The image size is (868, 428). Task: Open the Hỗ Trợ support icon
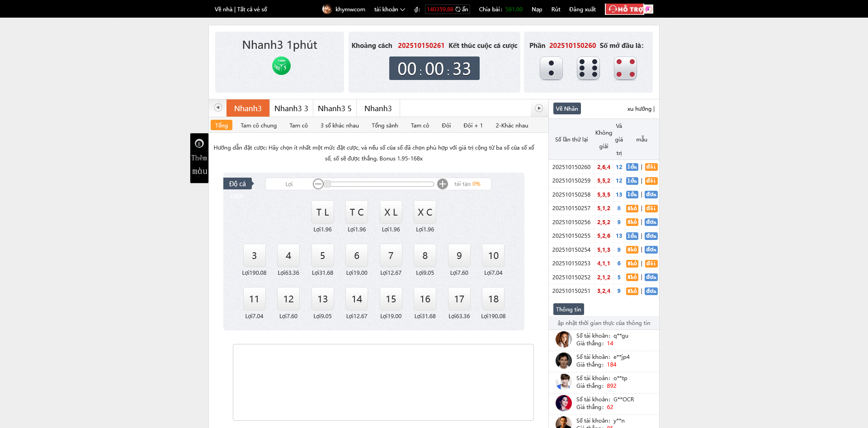click(x=628, y=9)
